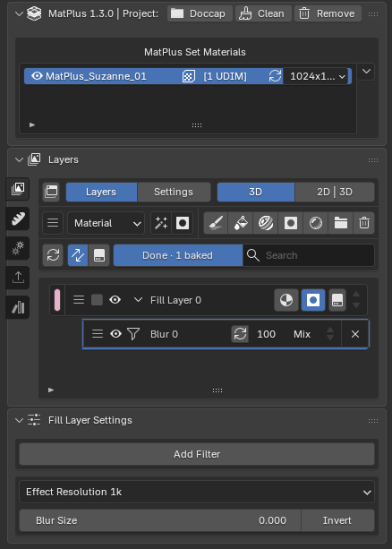Select the 2D | 3D view mode
Viewport: 392px width, 549px height.
coord(335,192)
